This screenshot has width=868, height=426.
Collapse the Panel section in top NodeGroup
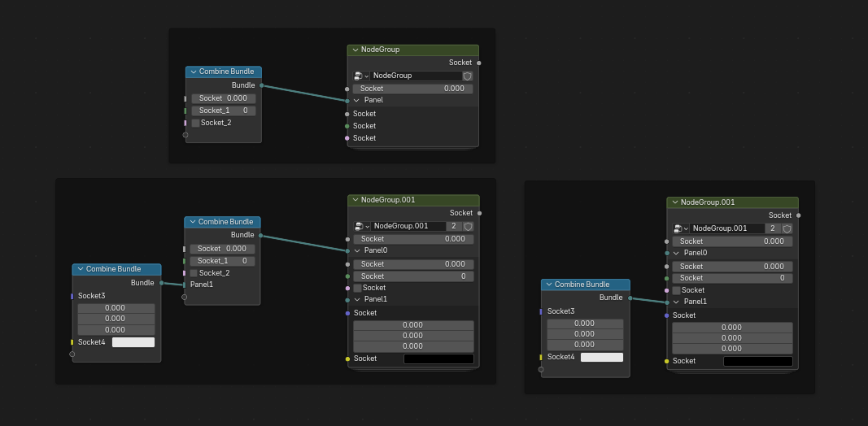[356, 101]
